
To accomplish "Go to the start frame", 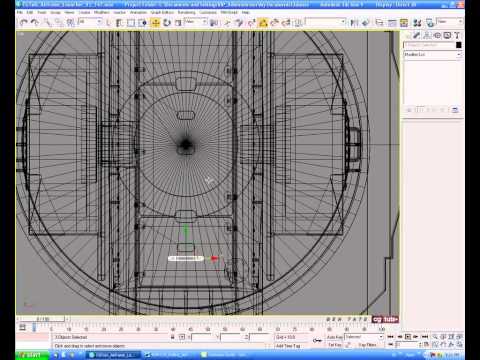I will click(x=391, y=337).
